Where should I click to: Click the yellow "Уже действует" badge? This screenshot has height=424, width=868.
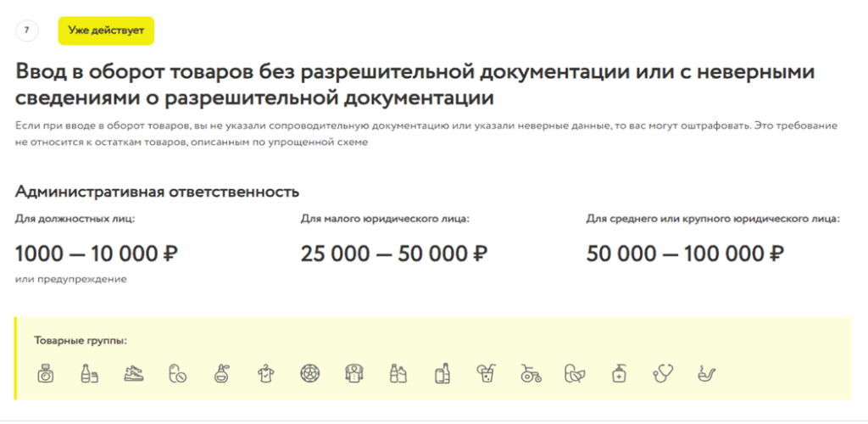(x=106, y=30)
